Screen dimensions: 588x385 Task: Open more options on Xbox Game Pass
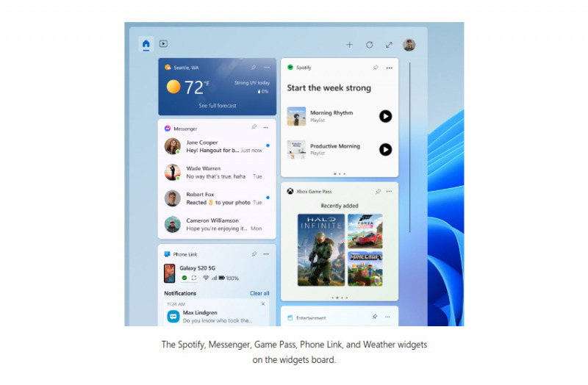tap(390, 191)
